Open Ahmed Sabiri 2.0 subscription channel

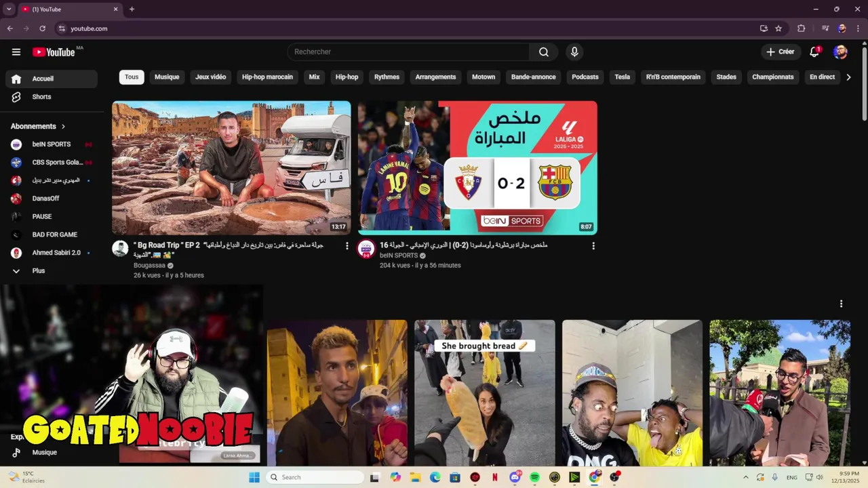52,253
